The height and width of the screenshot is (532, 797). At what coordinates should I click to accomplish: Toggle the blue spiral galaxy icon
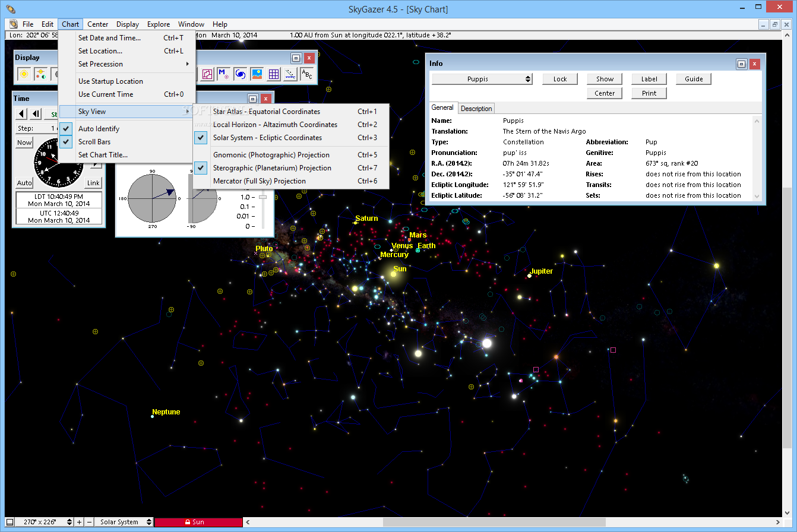click(x=241, y=74)
